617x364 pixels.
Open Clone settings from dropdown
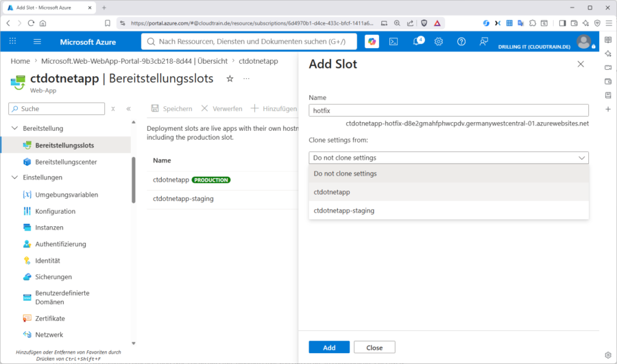click(448, 158)
